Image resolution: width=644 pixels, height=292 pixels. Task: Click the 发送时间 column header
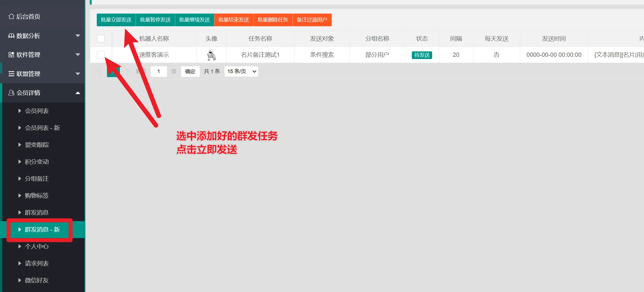pos(554,39)
